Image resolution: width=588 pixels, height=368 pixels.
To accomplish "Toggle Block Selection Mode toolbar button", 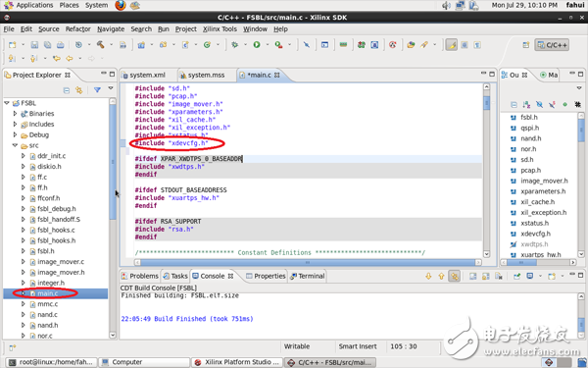I will point(465,45).
